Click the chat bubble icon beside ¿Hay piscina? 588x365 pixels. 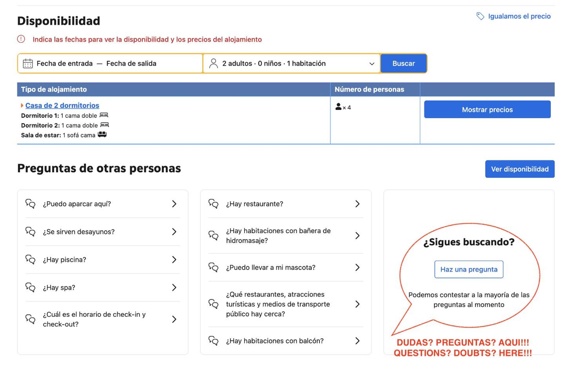(30, 259)
